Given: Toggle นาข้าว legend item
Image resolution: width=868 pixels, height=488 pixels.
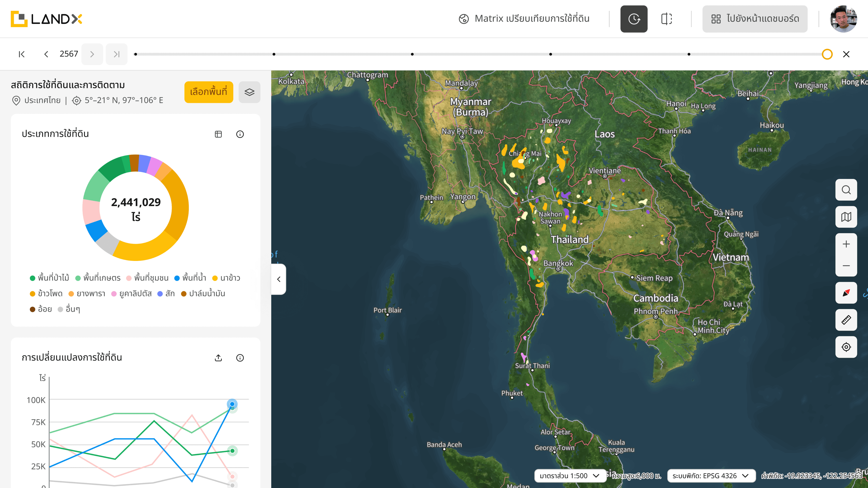Looking at the screenshot, I should (226, 278).
